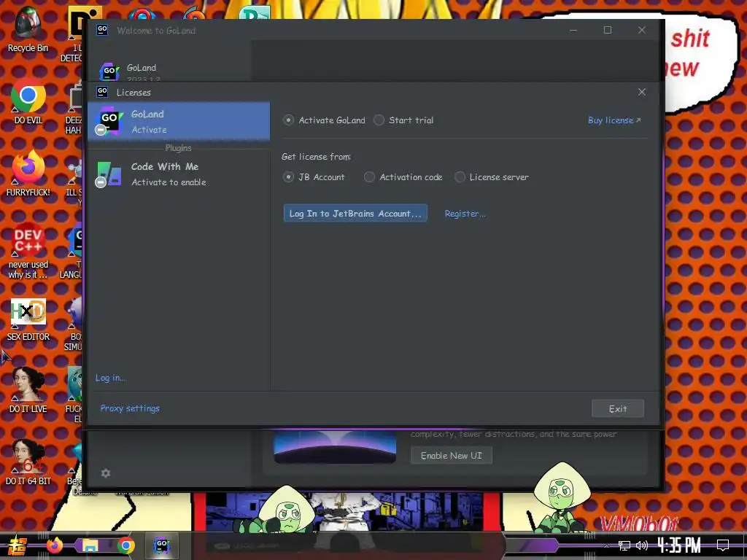Close the Welcome to GoLand window

point(642,30)
